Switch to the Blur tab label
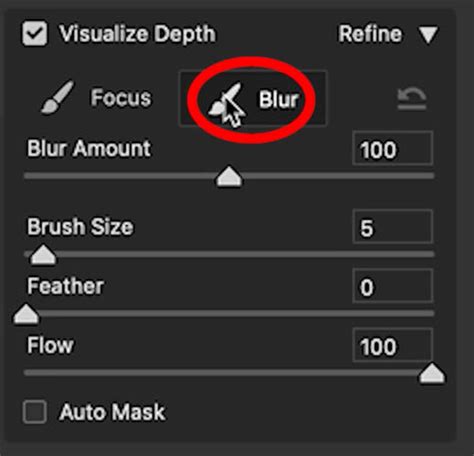 pyautogui.click(x=279, y=99)
